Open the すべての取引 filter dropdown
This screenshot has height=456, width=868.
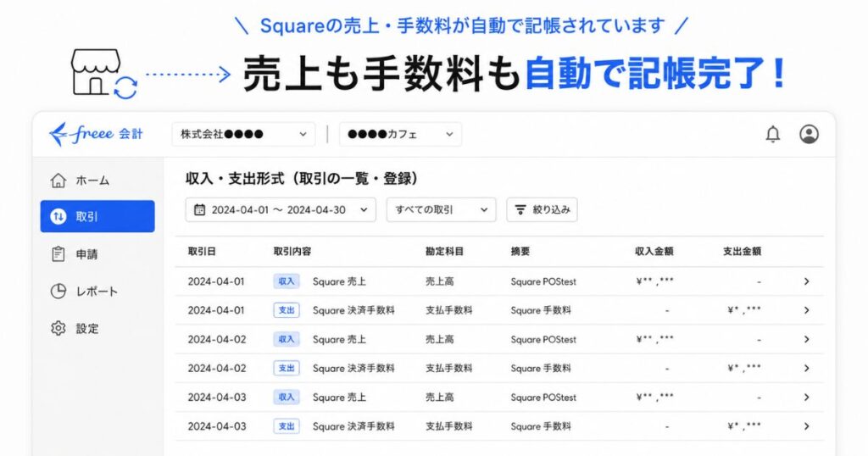(441, 209)
